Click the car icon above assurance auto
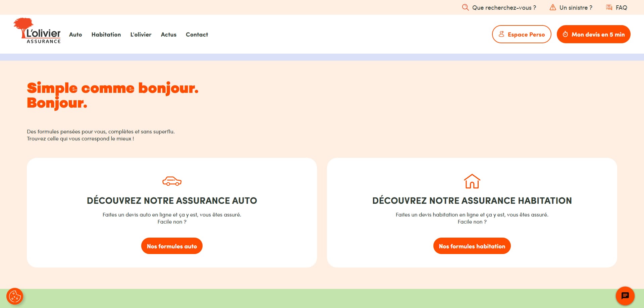Viewport: 644px width, 308px height. click(172, 181)
